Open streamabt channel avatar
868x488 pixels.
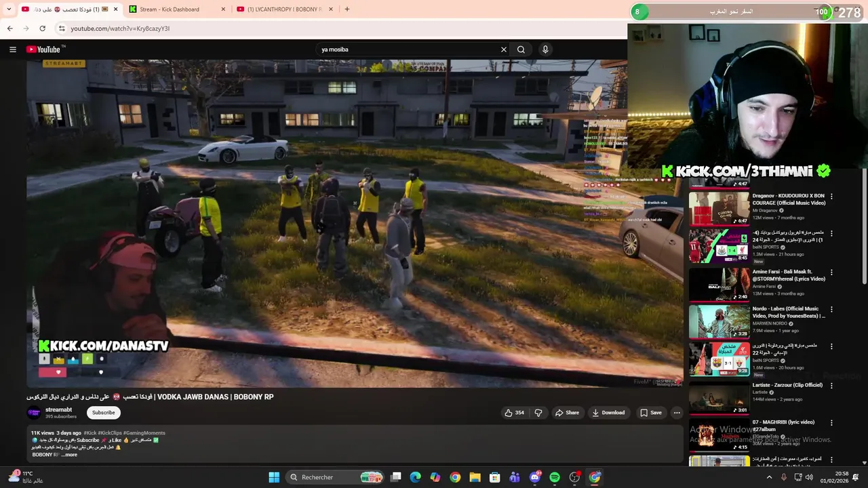(34, 413)
